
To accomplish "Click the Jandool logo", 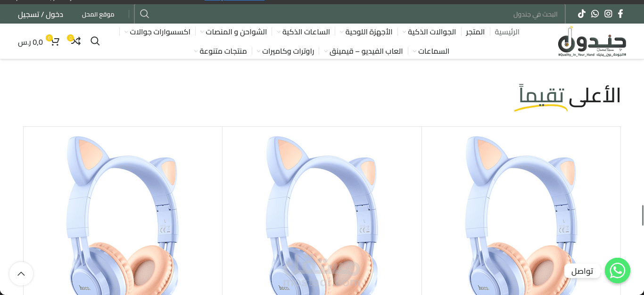I will point(592,42).
